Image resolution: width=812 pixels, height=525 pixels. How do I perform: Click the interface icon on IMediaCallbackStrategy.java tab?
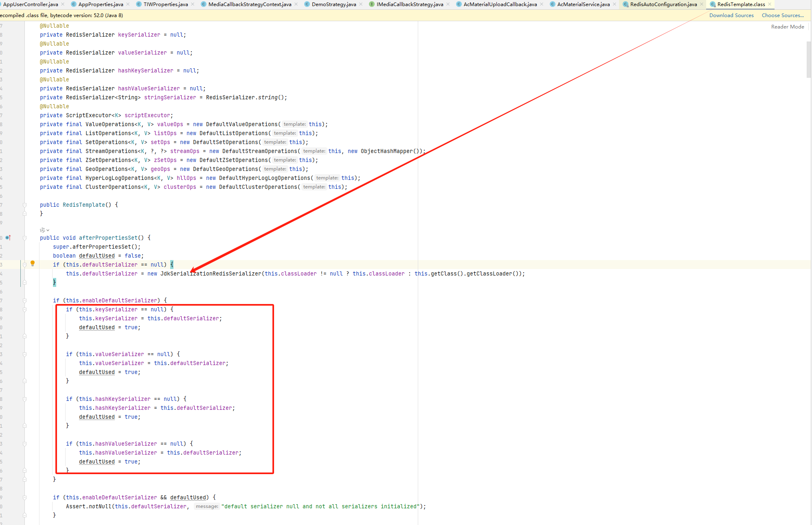coord(371,4)
